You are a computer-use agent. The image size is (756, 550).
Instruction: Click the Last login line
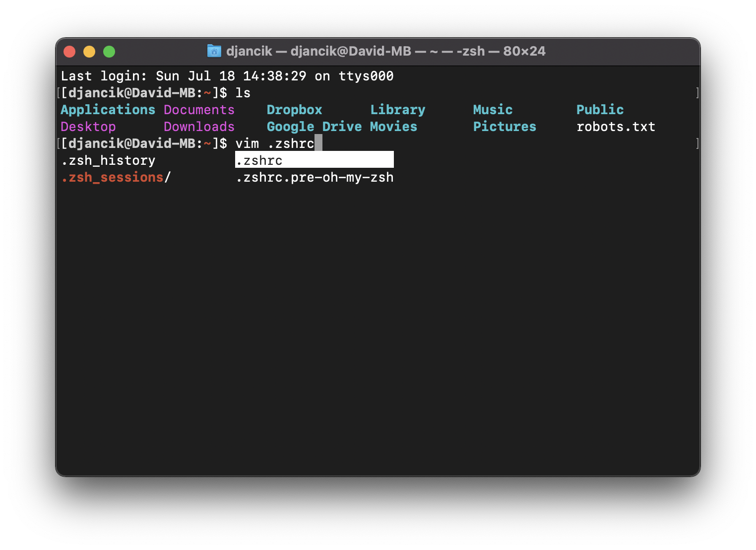[227, 76]
